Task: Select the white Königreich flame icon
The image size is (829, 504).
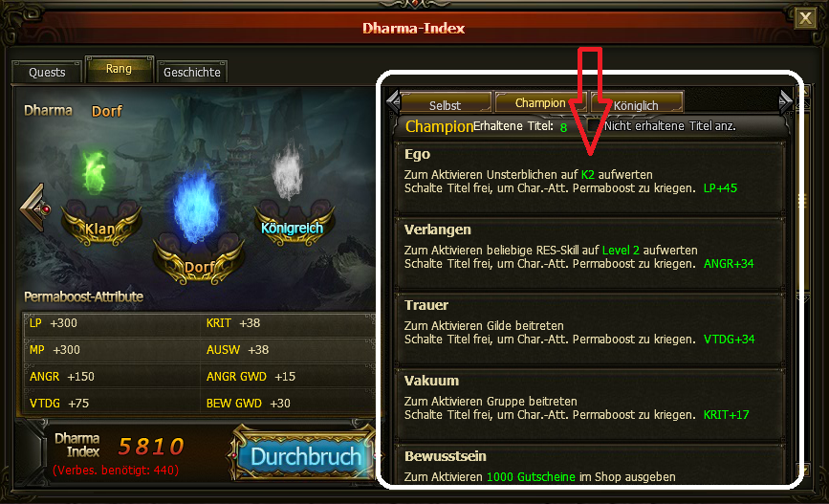Action: click(x=288, y=170)
